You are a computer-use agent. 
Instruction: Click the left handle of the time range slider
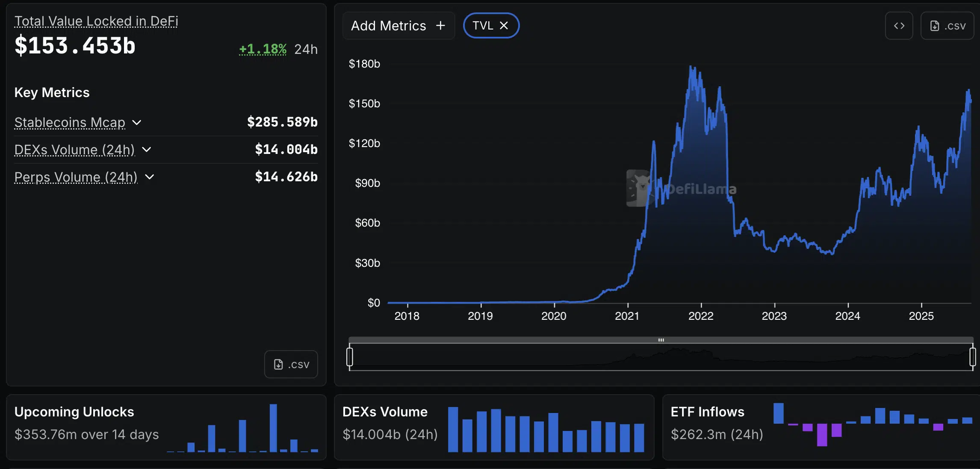pos(350,357)
